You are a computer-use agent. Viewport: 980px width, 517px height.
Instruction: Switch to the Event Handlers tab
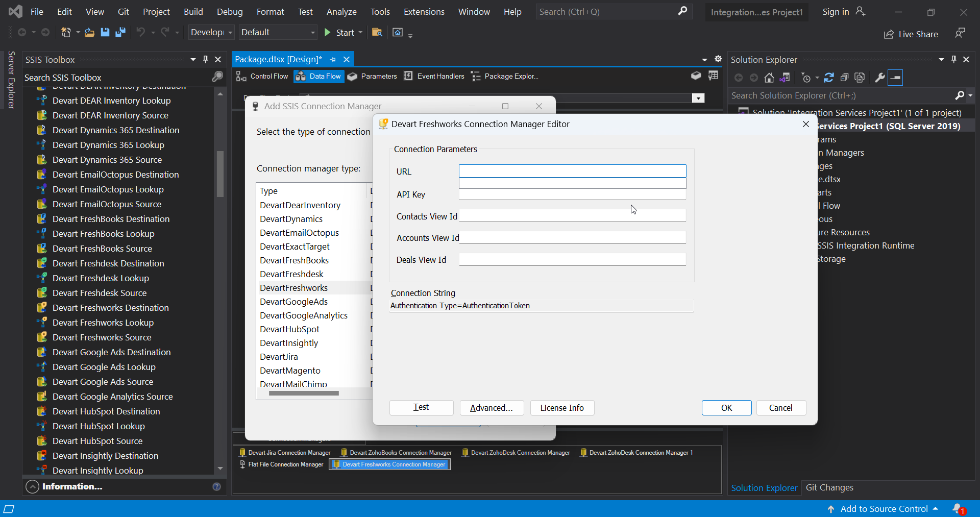434,76
